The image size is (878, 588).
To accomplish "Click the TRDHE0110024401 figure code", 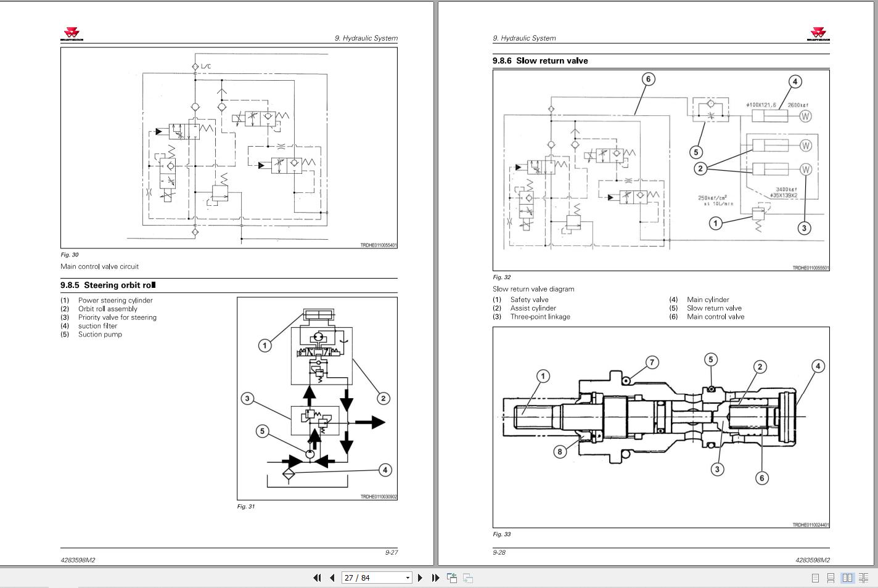I will [x=811, y=525].
